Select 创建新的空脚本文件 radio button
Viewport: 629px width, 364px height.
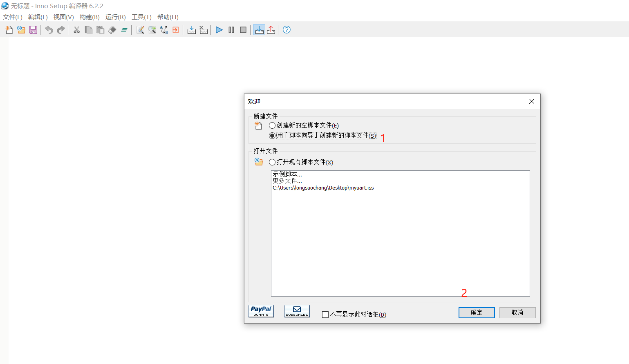[272, 125]
